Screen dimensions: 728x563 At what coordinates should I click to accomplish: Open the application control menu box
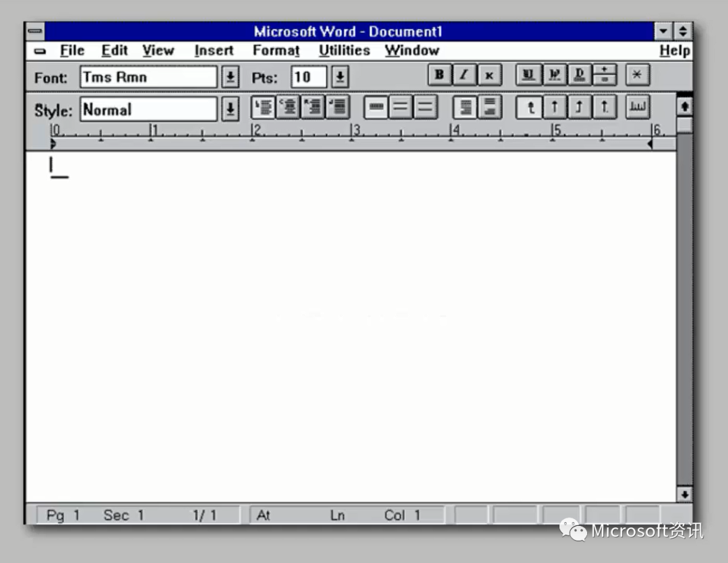[35, 32]
